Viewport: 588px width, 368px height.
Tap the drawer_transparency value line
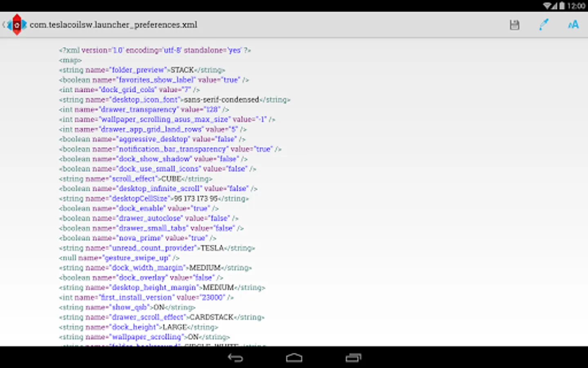pyautogui.click(x=144, y=110)
